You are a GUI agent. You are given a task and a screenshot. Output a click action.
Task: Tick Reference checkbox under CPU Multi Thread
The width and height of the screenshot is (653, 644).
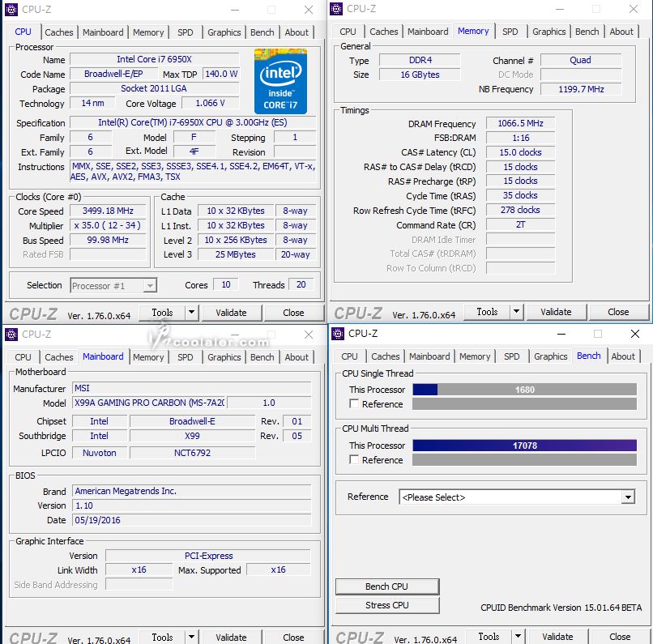pos(354,459)
